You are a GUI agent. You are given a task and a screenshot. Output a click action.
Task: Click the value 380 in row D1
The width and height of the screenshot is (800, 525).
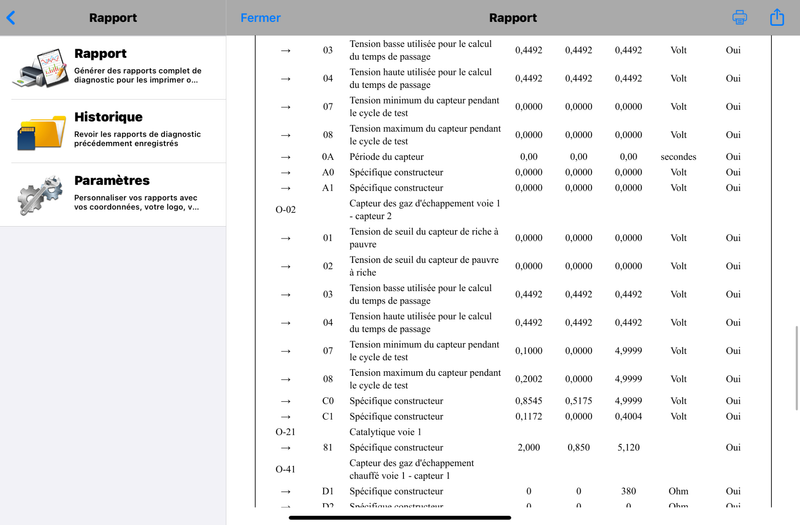pos(628,491)
